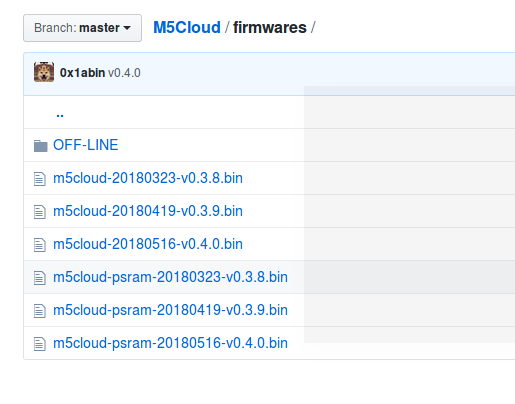Open the 0x1abin author profile link
The width and height of the screenshot is (515, 404).
click(82, 73)
